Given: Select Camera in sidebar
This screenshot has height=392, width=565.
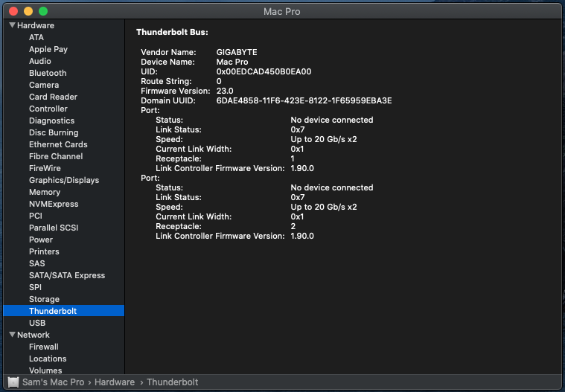Looking at the screenshot, I should click(44, 85).
